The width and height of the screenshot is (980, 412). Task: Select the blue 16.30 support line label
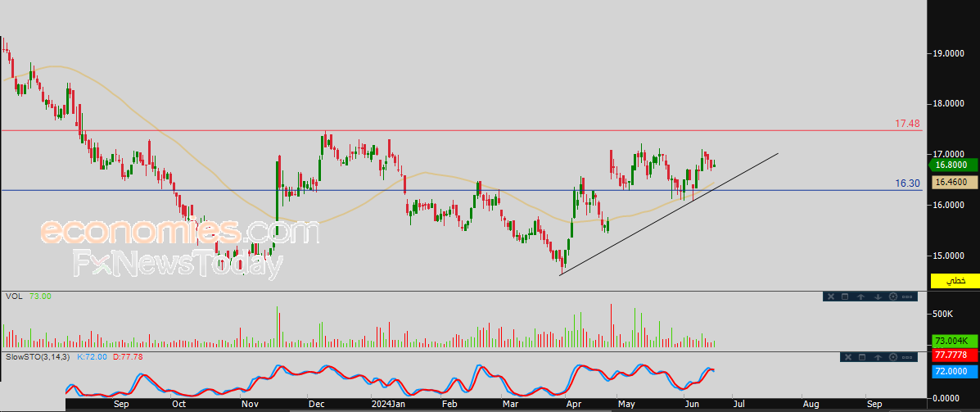point(907,183)
